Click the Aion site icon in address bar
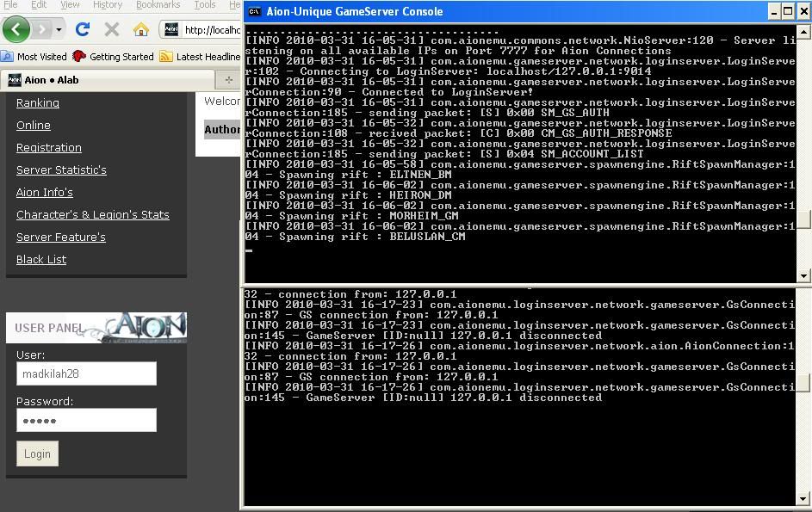 click(171, 29)
